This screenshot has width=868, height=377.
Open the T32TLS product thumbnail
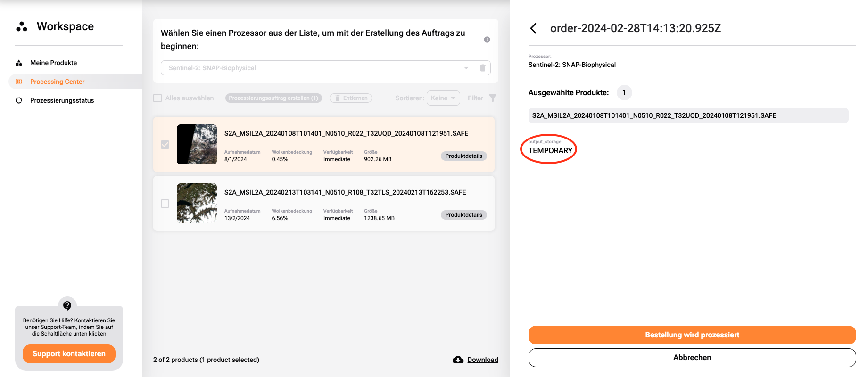(x=197, y=203)
